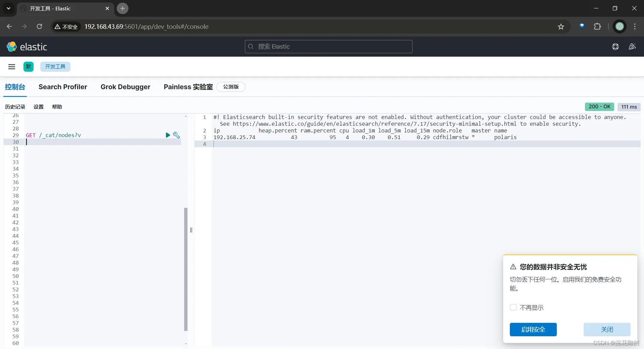Click the heap.percent column header
This screenshot has height=349, width=644.
278,130
